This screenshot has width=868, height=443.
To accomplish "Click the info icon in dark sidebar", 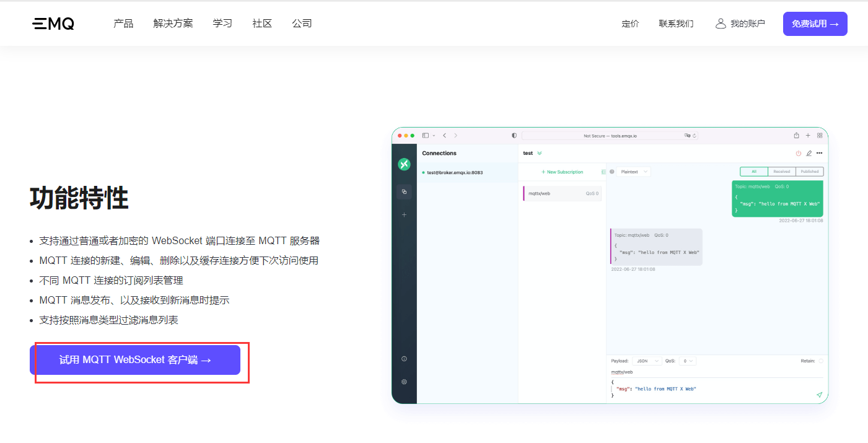I will (x=404, y=359).
